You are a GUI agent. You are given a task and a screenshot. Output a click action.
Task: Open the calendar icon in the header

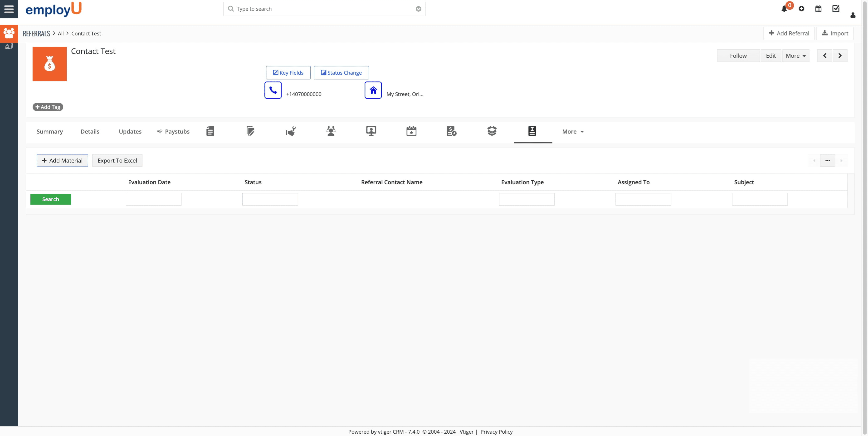818,9
